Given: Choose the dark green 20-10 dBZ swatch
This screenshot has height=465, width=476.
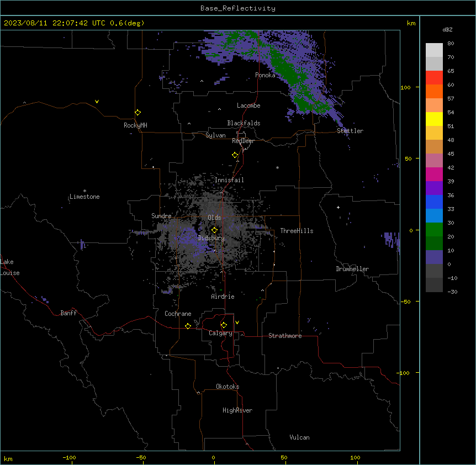Looking at the screenshot, I should coord(434,244).
